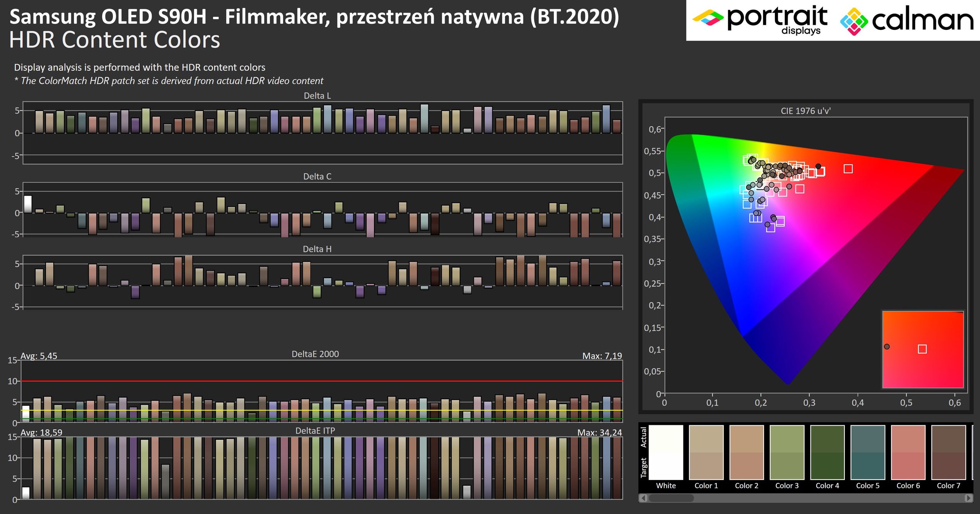Select the measured dot marker in the red zoom inset

[887, 346]
